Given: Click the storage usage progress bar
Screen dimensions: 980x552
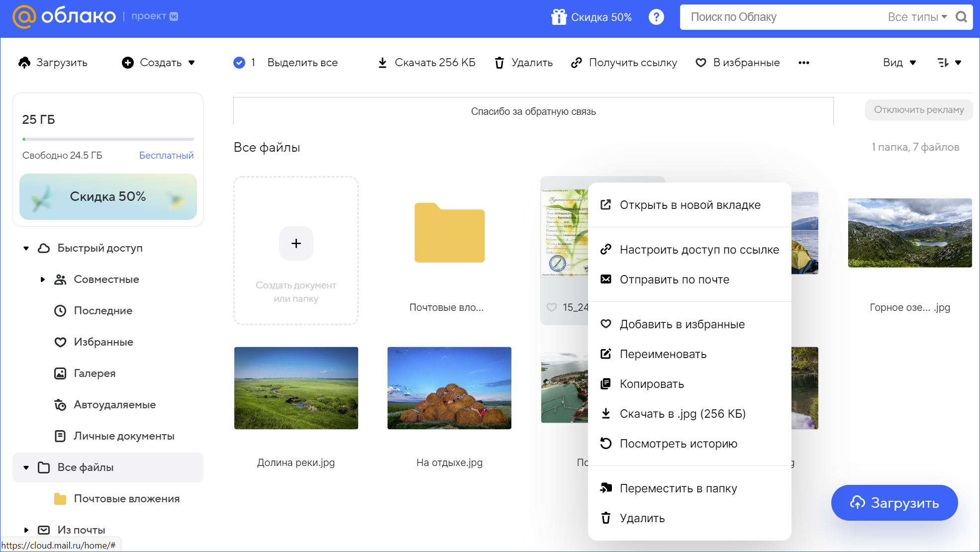Looking at the screenshot, I should point(108,139).
